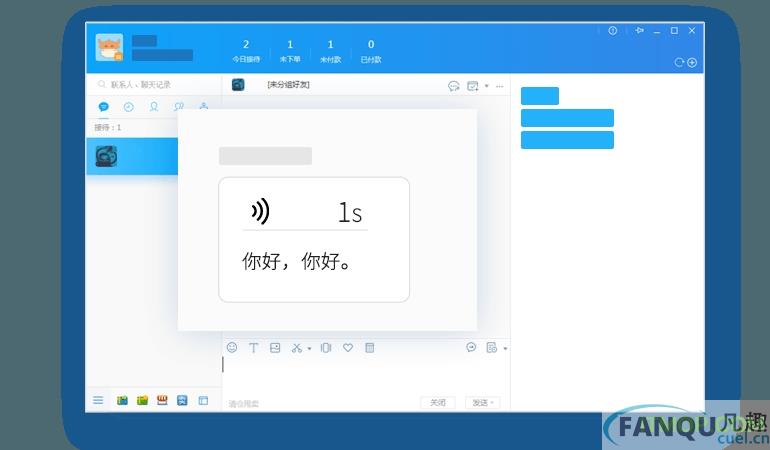The width and height of the screenshot is (770, 450).
Task: Click the contact avatar in chat header
Action: click(x=238, y=84)
